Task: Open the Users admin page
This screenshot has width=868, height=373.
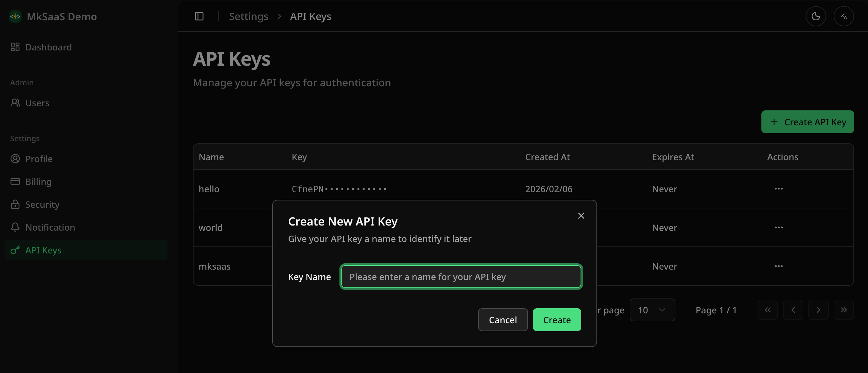Action: 37,103
